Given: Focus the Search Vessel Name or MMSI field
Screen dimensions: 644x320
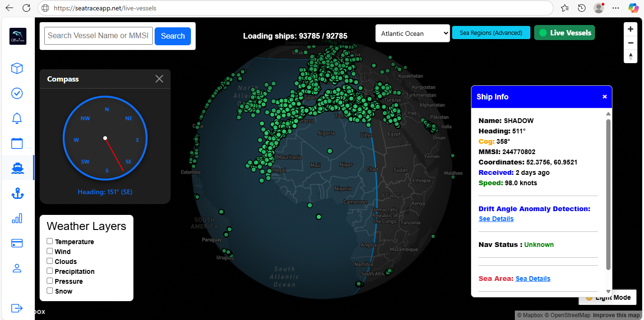Looking at the screenshot, I should [x=99, y=36].
